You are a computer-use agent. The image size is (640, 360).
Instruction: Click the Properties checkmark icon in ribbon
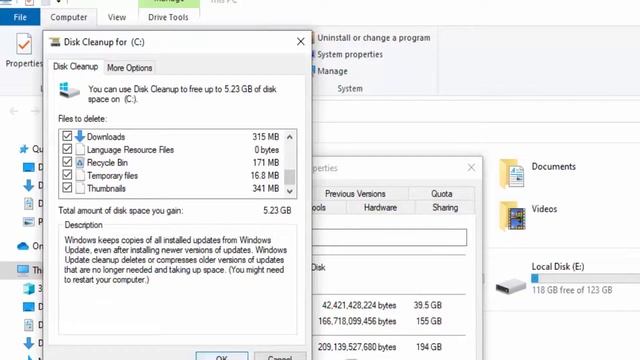tap(24, 44)
